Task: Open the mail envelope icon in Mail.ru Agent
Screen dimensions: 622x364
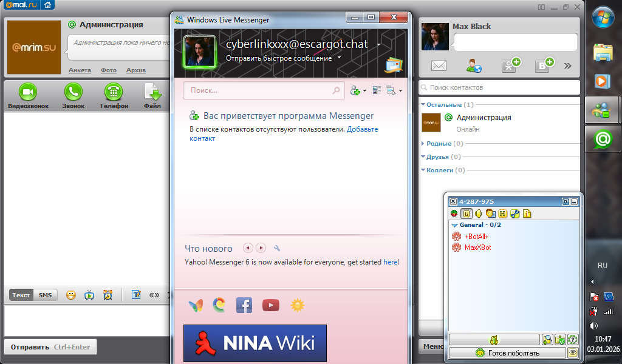Action: 439,66
